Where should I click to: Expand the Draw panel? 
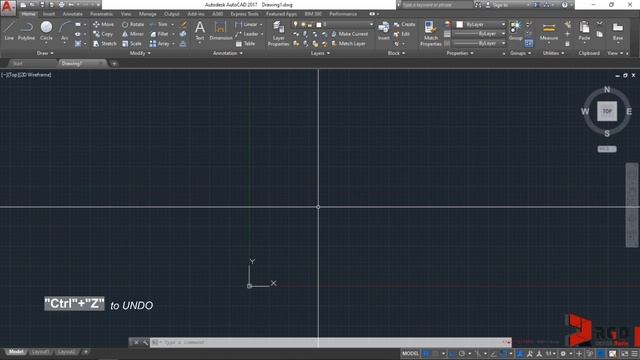pos(45,53)
